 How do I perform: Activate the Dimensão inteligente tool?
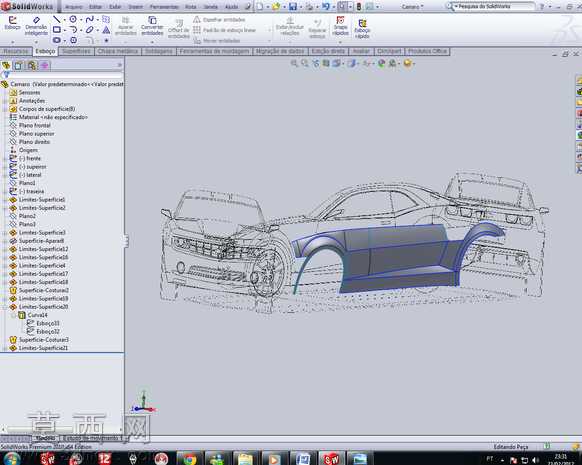(x=36, y=26)
